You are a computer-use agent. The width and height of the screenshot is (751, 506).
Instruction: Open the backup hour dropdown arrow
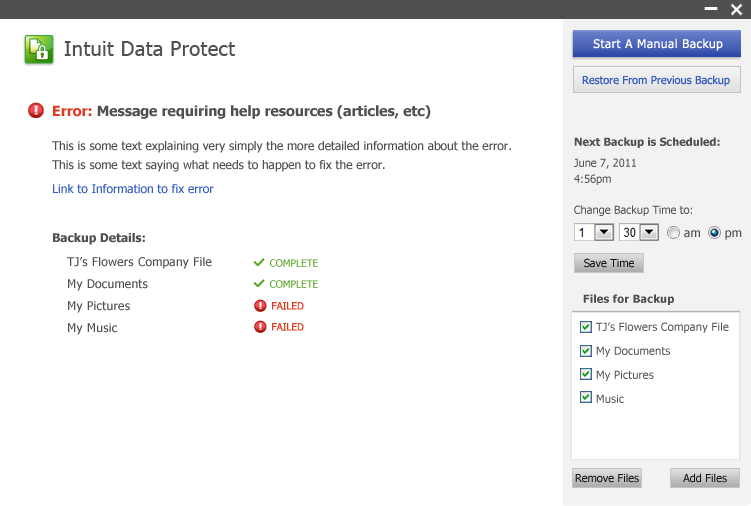(604, 232)
